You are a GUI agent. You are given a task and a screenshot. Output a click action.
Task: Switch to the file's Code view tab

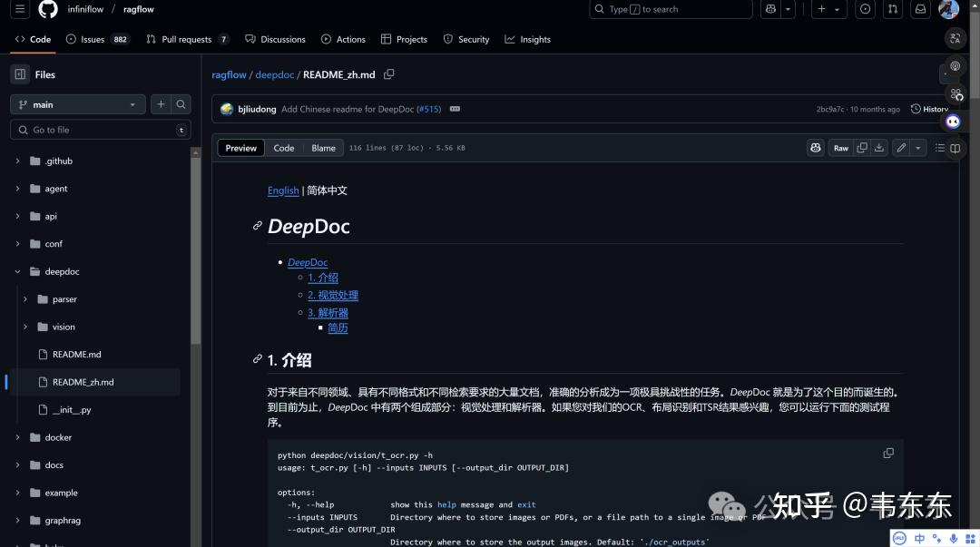(284, 148)
